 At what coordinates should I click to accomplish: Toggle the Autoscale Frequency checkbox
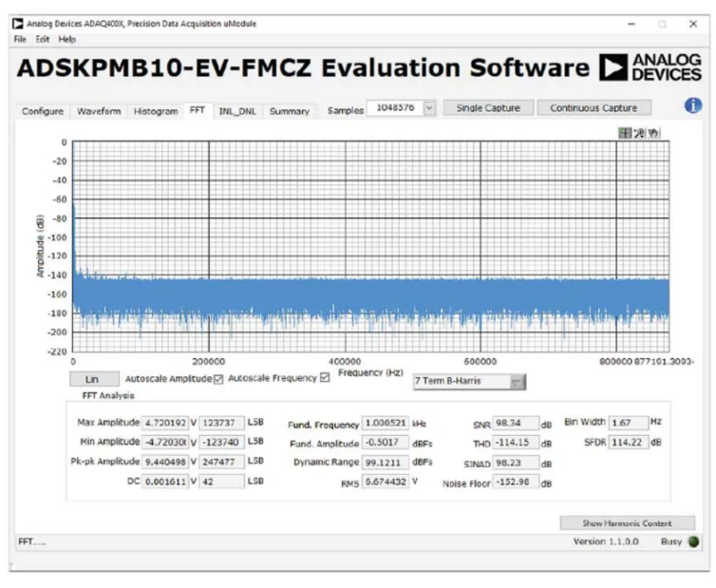point(325,377)
